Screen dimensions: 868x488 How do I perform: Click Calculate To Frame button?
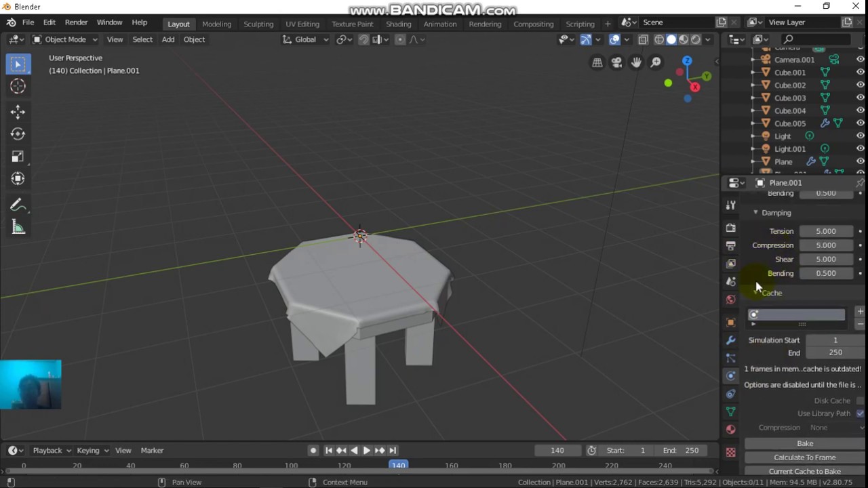(x=805, y=457)
